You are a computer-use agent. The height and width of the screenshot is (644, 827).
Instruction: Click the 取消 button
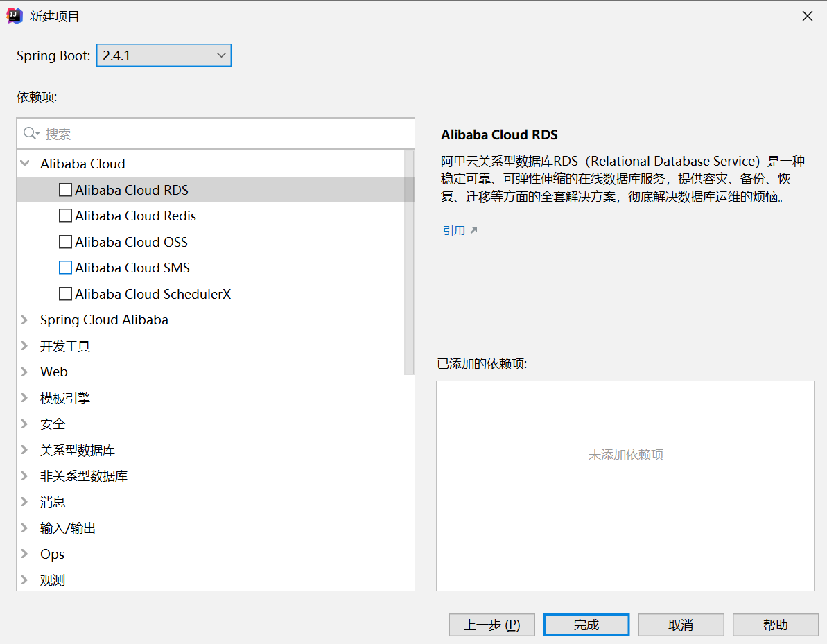(x=680, y=625)
